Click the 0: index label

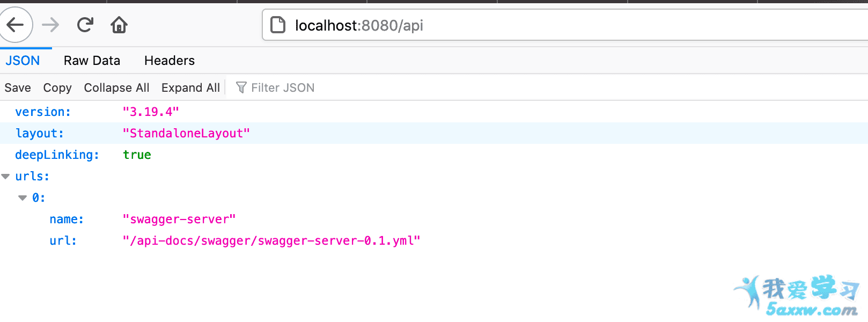(x=39, y=197)
